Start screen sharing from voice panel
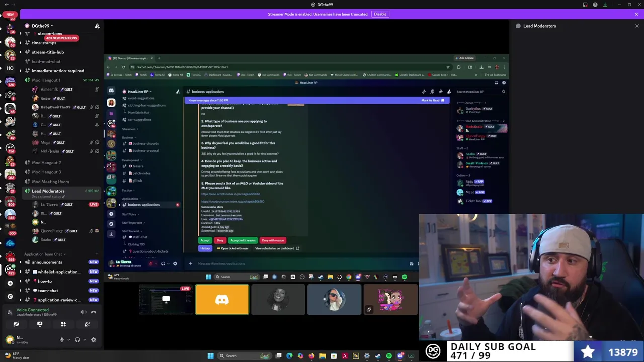 tap(40, 324)
